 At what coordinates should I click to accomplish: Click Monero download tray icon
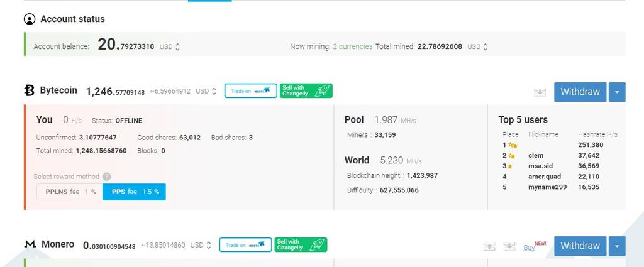[x=509, y=246]
